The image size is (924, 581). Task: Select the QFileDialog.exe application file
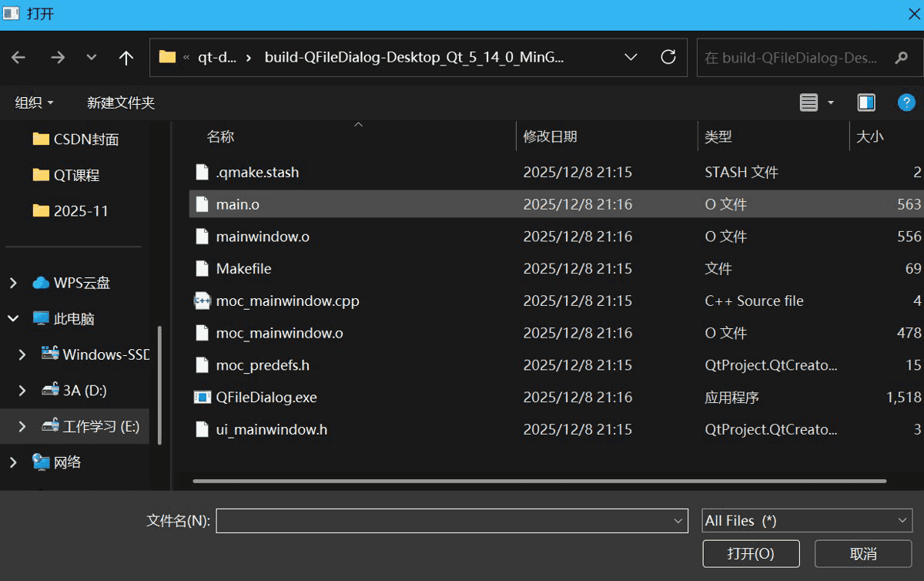tap(266, 398)
